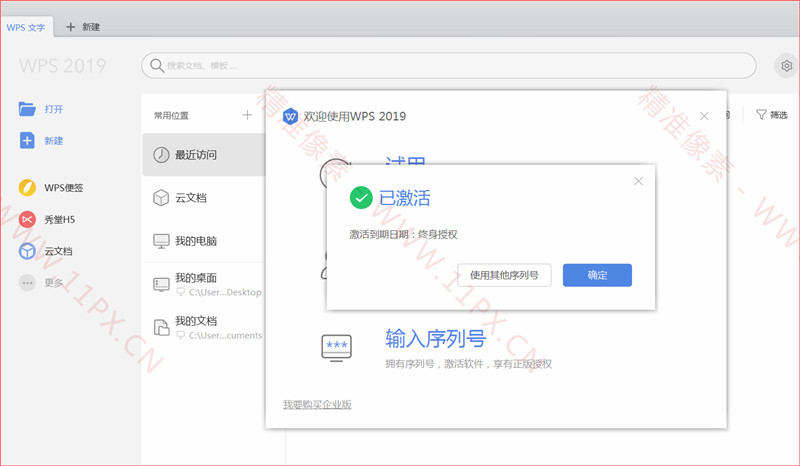Click the 筛选 filter icon
The image size is (800, 466).
click(761, 115)
